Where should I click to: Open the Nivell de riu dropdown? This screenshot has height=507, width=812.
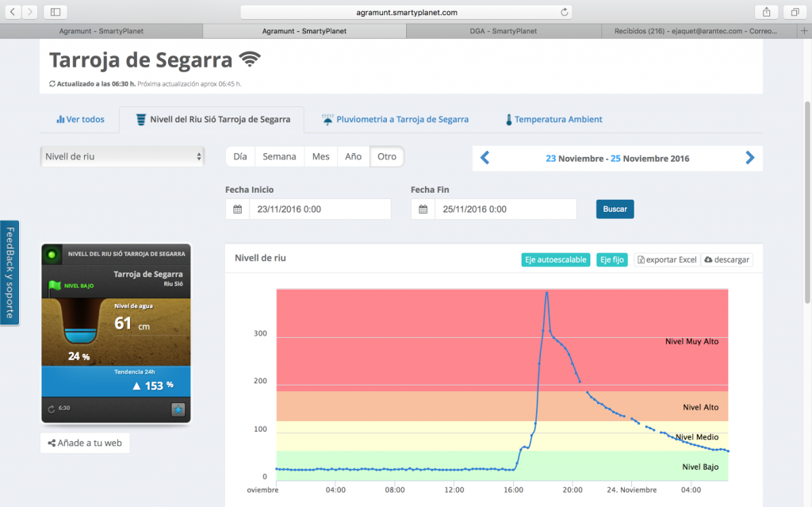point(122,157)
